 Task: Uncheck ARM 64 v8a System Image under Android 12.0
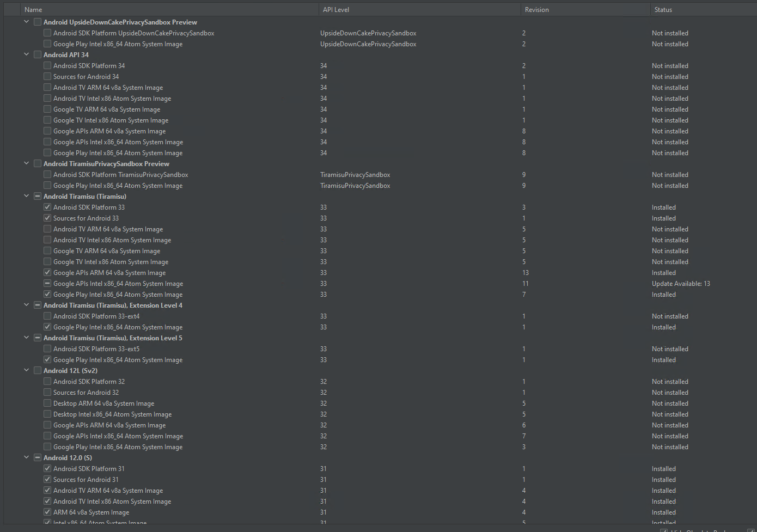click(47, 511)
